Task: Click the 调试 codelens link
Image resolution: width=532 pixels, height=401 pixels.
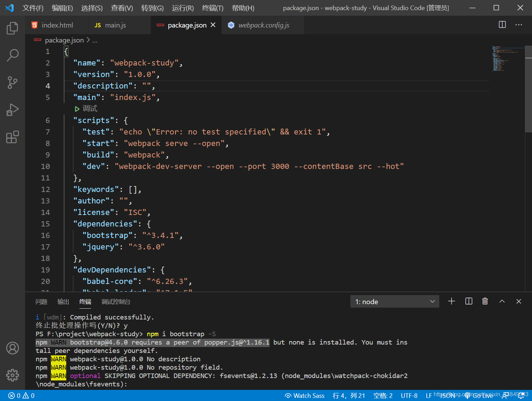Action: pos(90,109)
